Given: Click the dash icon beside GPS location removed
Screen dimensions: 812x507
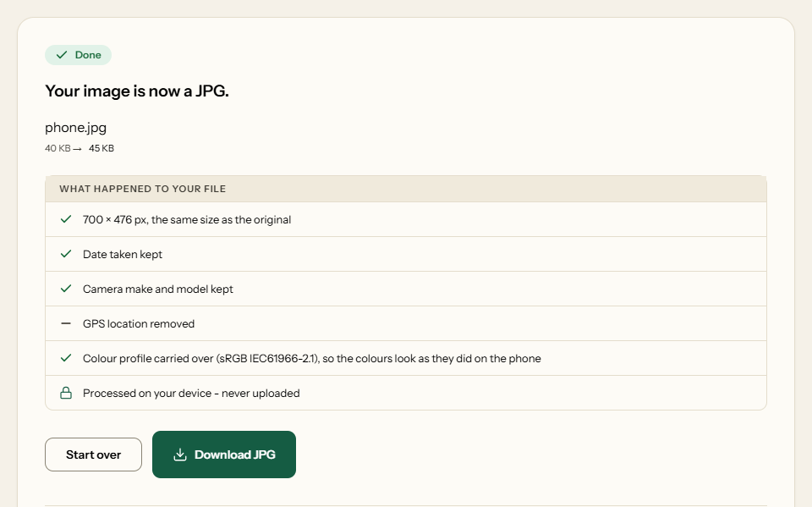Looking at the screenshot, I should pos(66,323).
